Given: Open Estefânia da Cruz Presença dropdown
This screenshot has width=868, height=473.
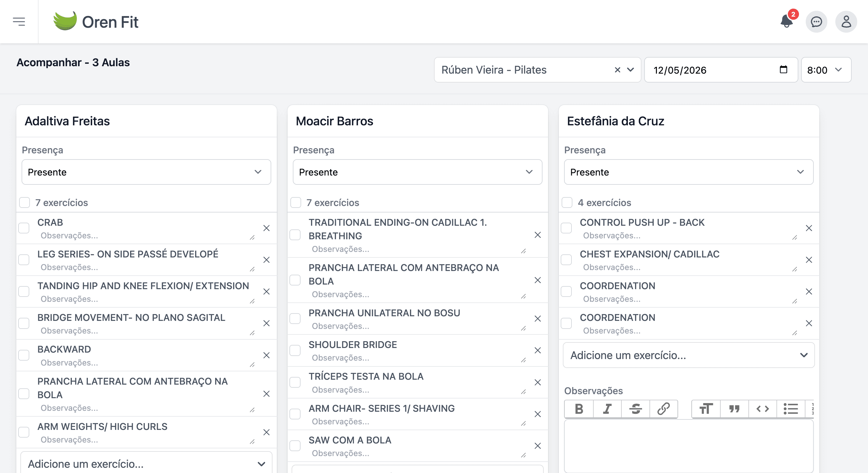Looking at the screenshot, I should (x=689, y=172).
